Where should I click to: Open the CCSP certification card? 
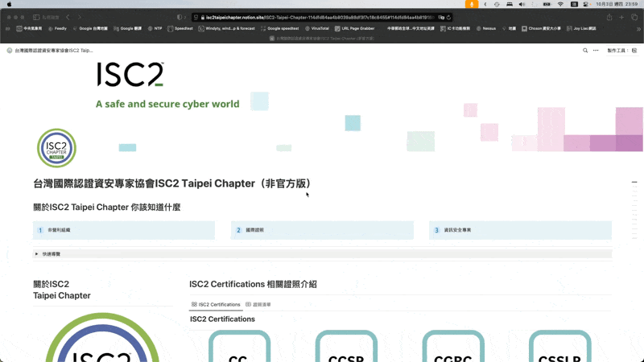(346, 346)
